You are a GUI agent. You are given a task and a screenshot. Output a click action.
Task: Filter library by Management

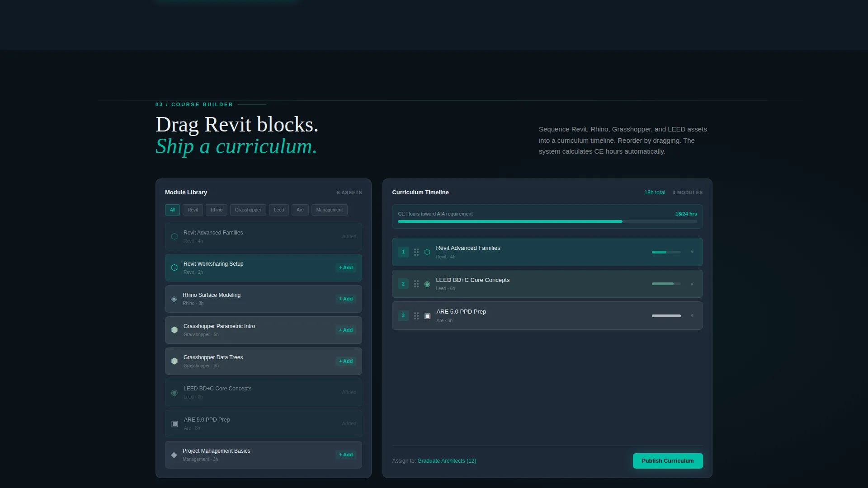(x=329, y=210)
